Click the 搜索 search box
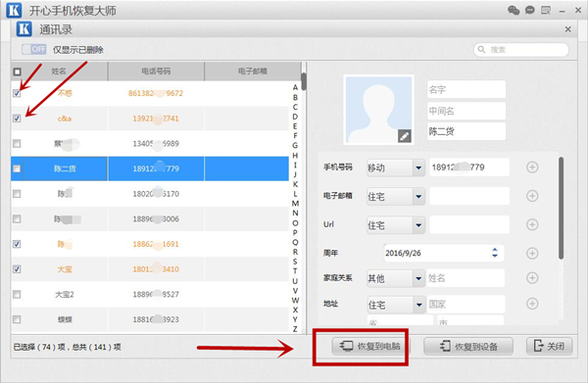The height and width of the screenshot is (383, 588). (x=521, y=50)
